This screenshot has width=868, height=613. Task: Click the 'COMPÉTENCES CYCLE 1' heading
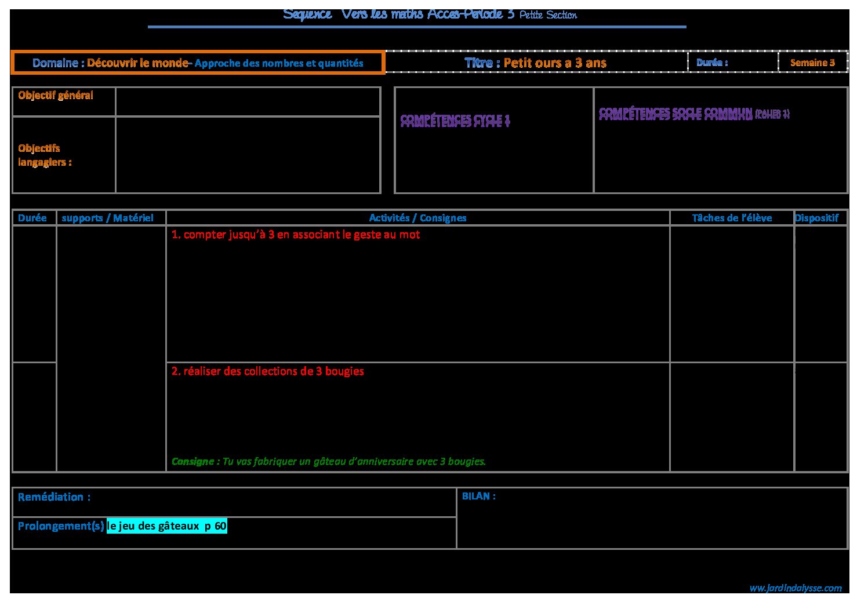455,120
